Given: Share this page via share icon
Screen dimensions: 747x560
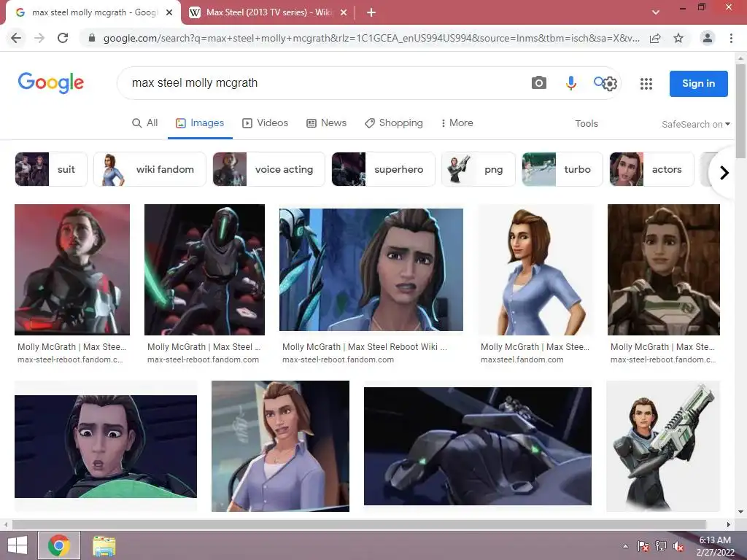Looking at the screenshot, I should [x=655, y=38].
